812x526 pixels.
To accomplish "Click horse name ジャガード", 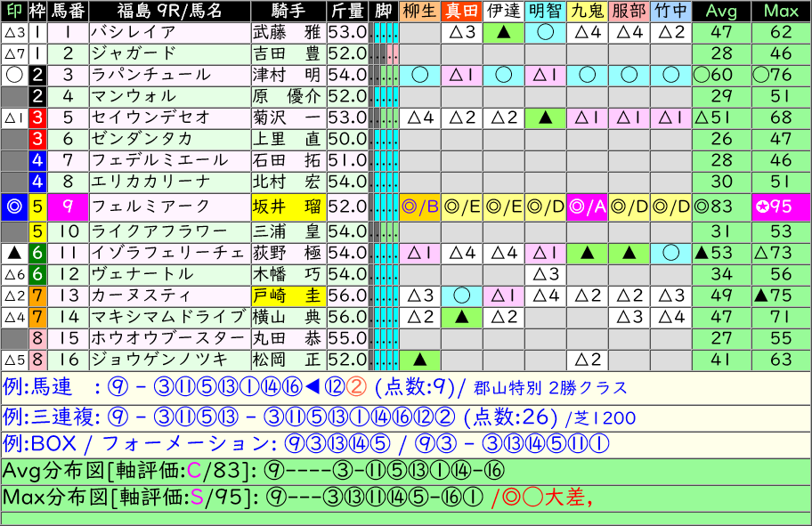I will pyautogui.click(x=169, y=53).
